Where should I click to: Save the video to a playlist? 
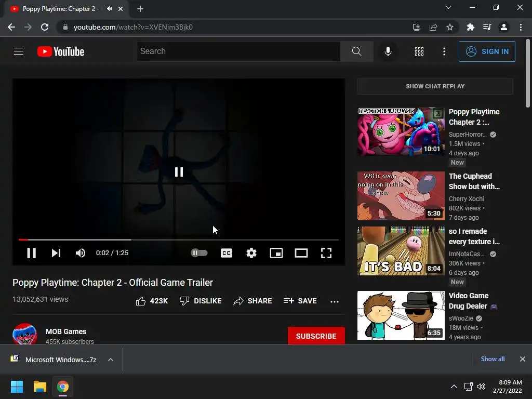pyautogui.click(x=300, y=301)
